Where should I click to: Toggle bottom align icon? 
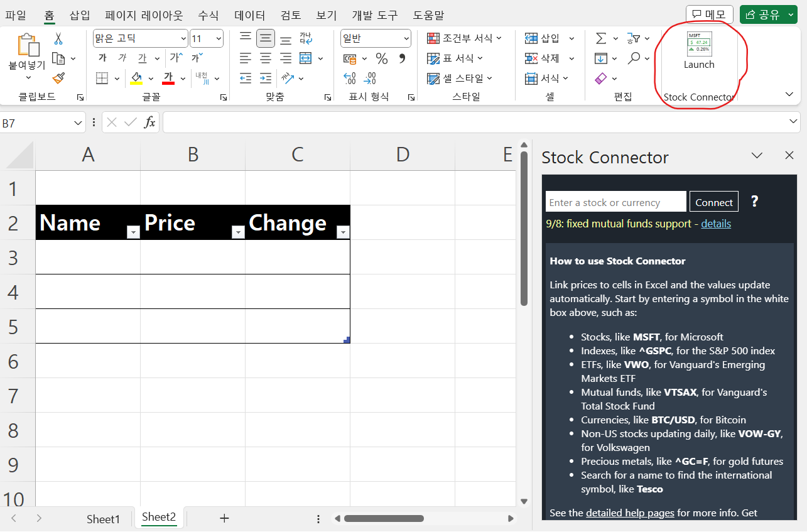coord(286,39)
